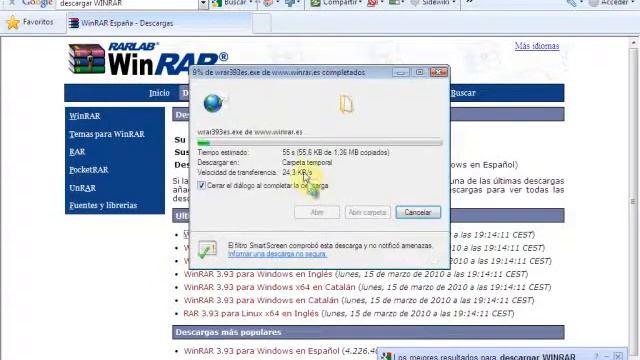Click the page scrollbar up arrow
The width and height of the screenshot is (640, 360).
633,42
